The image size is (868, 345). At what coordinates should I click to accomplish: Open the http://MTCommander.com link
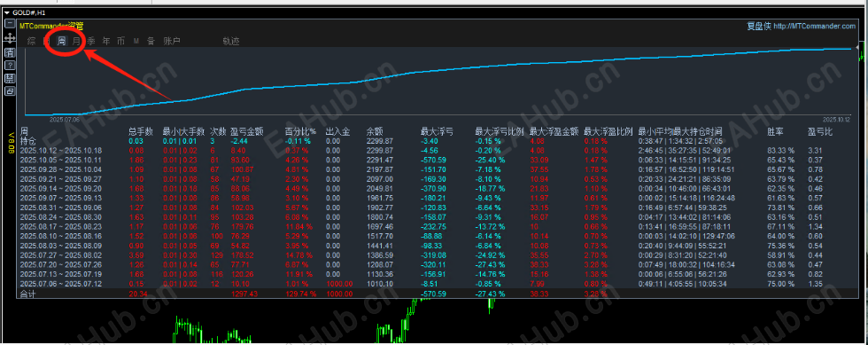pos(814,26)
